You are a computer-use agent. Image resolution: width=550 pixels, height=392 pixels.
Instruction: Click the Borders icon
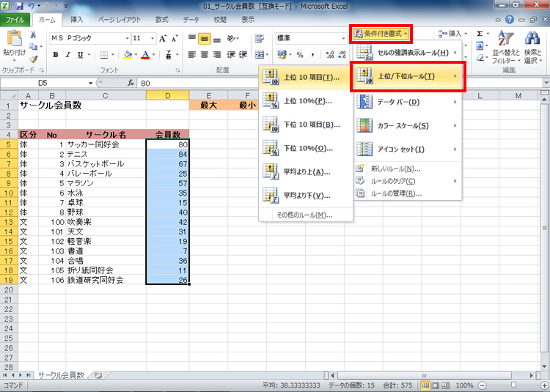coord(104,55)
